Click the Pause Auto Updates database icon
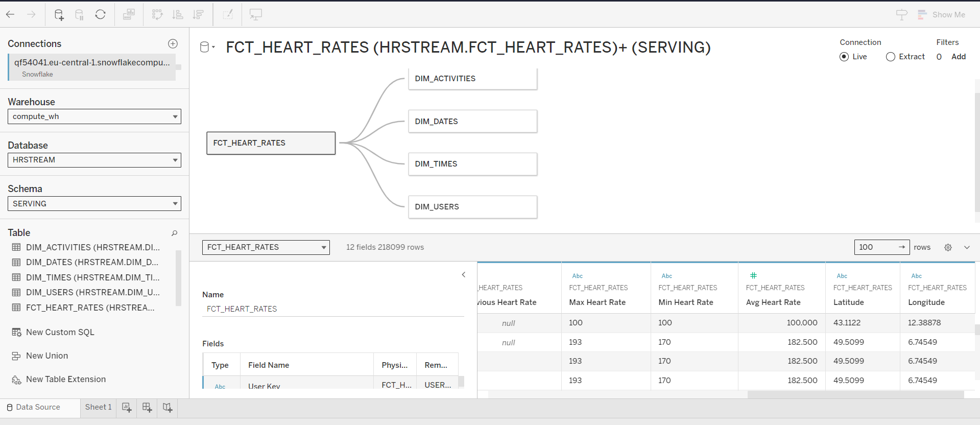Image resolution: width=980 pixels, height=425 pixels. click(79, 14)
